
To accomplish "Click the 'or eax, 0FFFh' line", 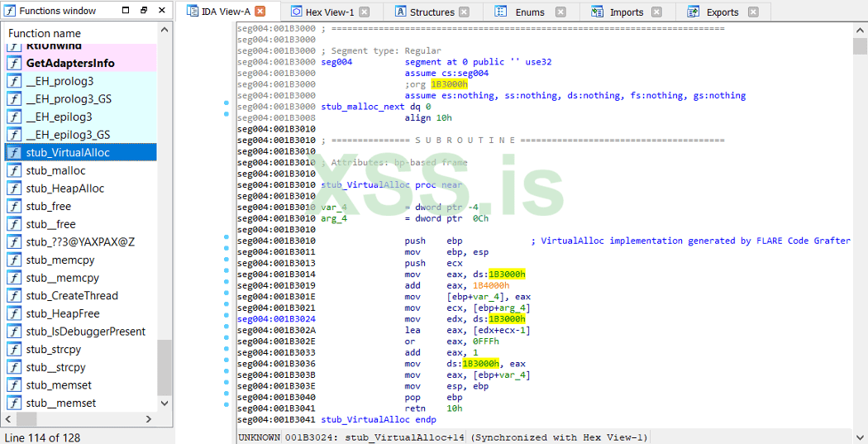I will click(451, 341).
